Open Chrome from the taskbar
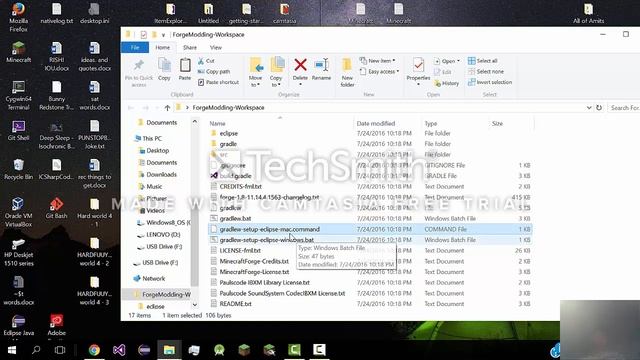The width and height of the screenshot is (640, 360). click(x=94, y=350)
